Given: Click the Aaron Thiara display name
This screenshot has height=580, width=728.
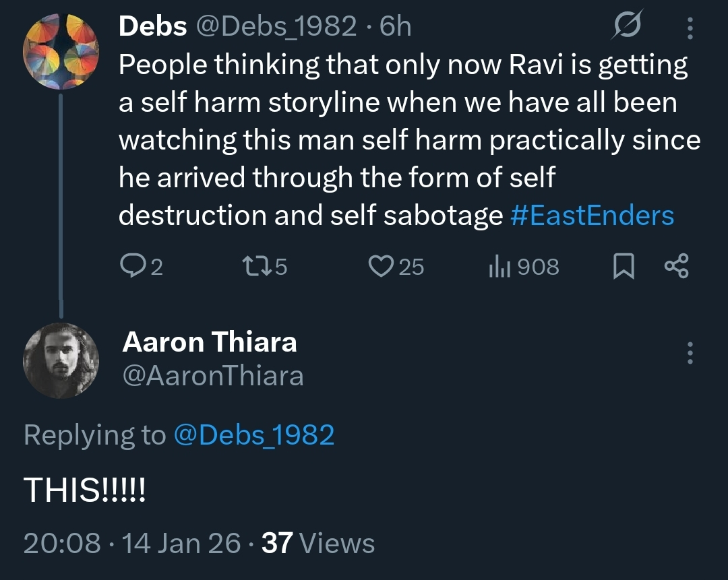Looking at the screenshot, I should point(209,342).
